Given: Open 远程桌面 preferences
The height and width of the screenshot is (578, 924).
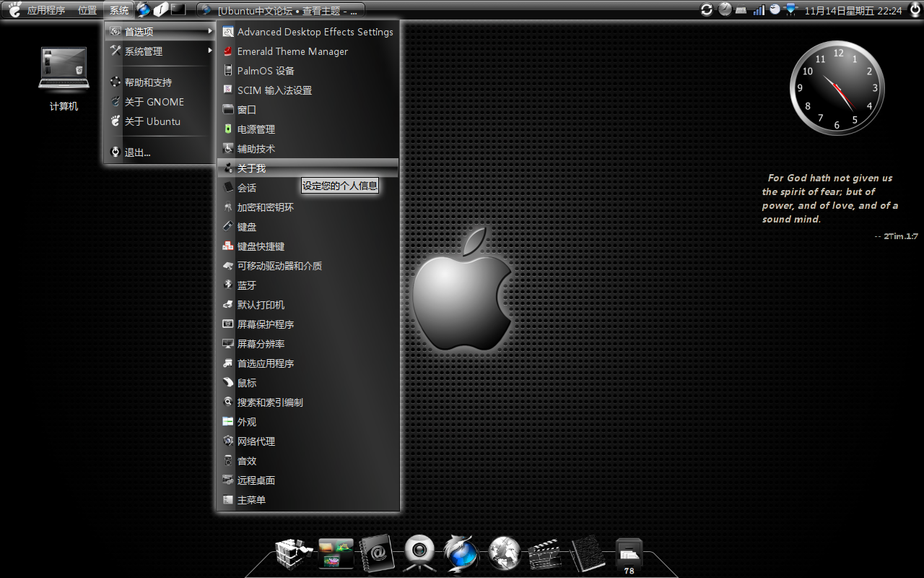Looking at the screenshot, I should click(308, 480).
